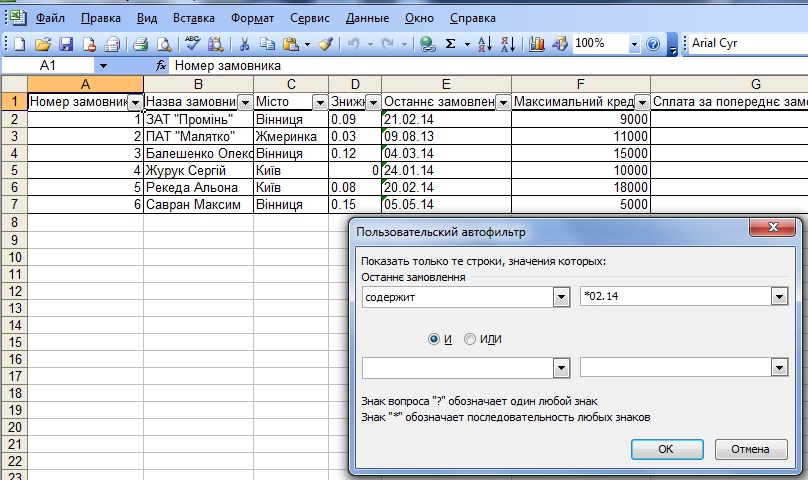Select the column B header
The height and width of the screenshot is (480, 808).
(x=198, y=84)
